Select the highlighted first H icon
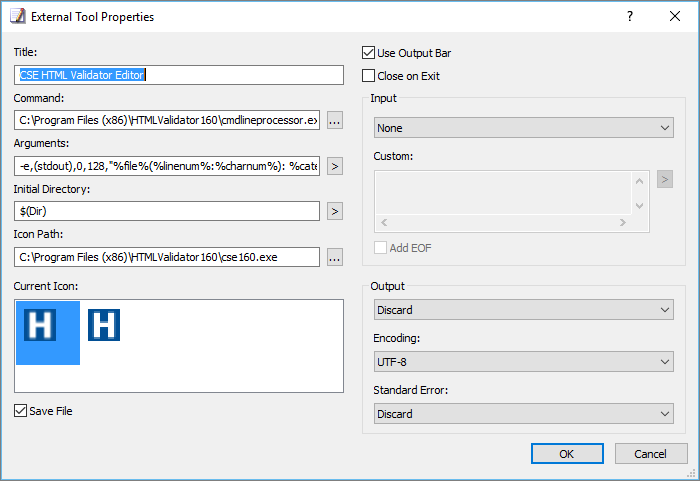 pyautogui.click(x=48, y=333)
